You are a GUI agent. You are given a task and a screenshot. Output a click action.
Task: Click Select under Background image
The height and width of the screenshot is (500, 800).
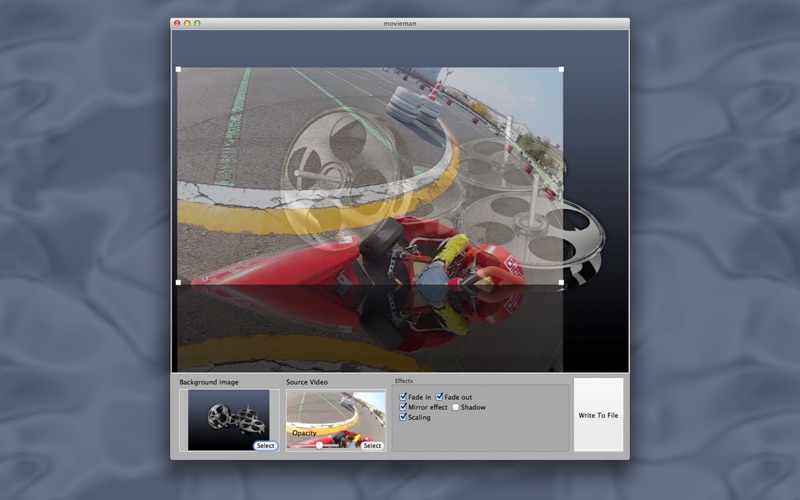pyautogui.click(x=265, y=445)
